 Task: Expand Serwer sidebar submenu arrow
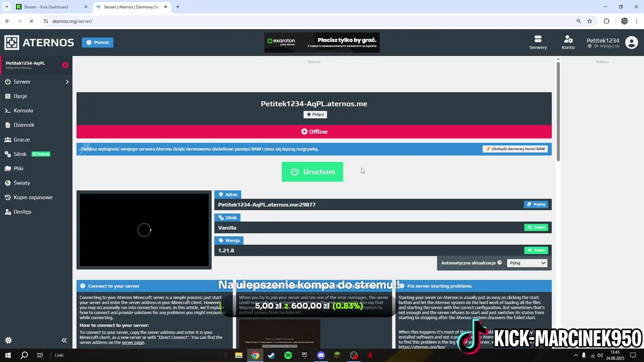tap(67, 81)
